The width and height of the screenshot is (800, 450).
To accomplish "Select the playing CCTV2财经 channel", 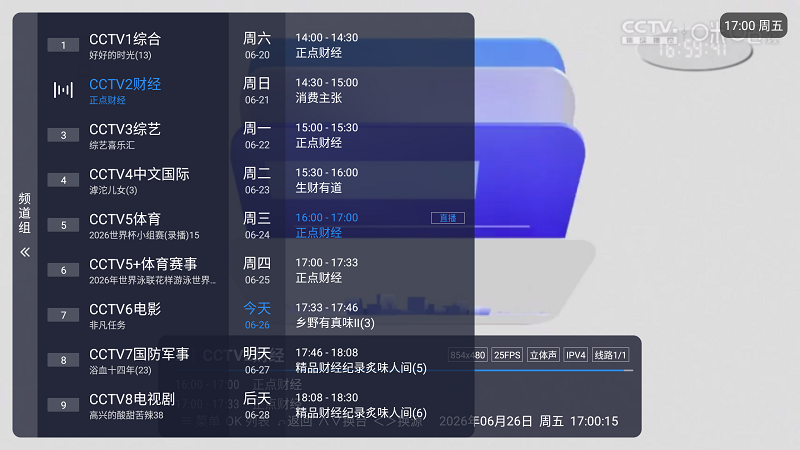I will [x=133, y=90].
